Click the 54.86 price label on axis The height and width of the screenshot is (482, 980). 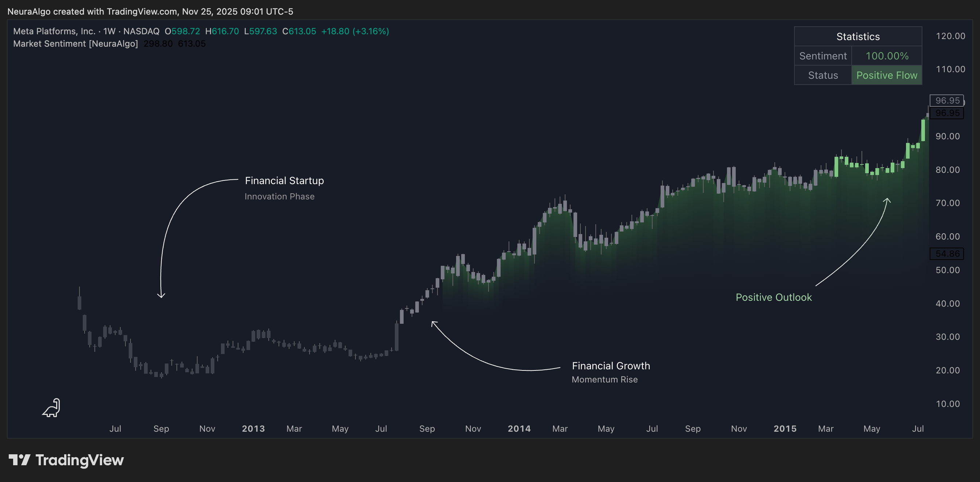point(946,254)
